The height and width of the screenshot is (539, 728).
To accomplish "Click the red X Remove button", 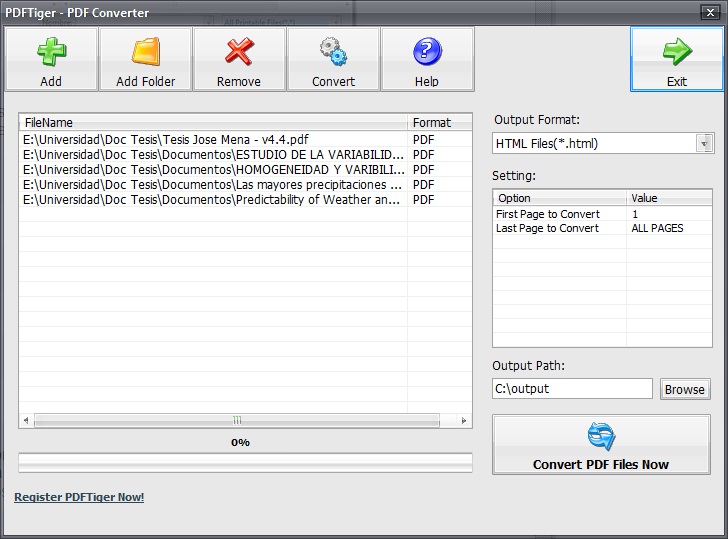I will (x=239, y=59).
